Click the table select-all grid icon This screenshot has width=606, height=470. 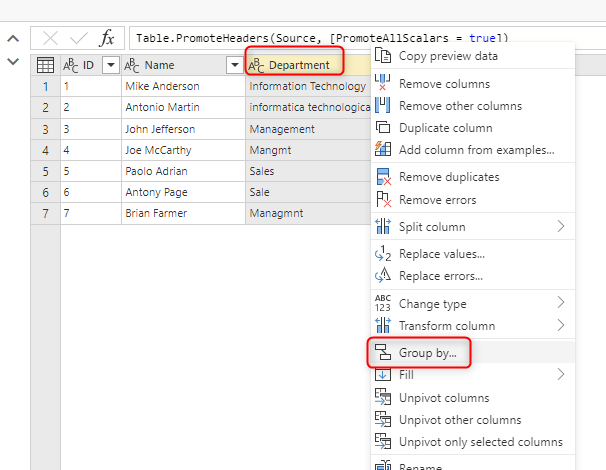click(45, 65)
